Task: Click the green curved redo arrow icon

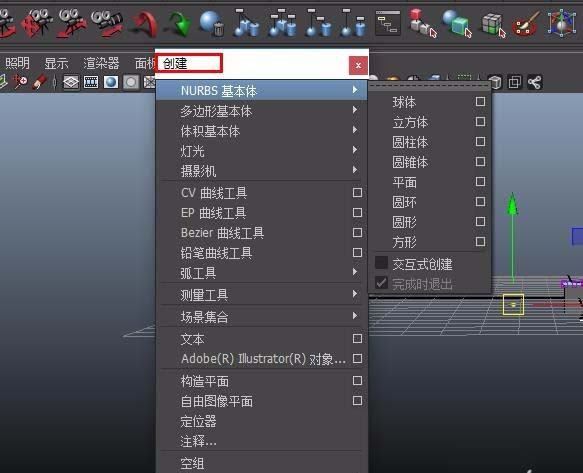Action: tap(179, 24)
